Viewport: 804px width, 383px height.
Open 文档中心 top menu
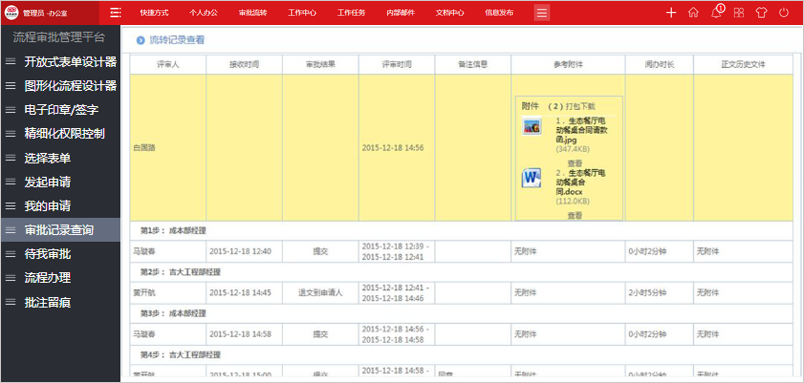click(x=450, y=13)
